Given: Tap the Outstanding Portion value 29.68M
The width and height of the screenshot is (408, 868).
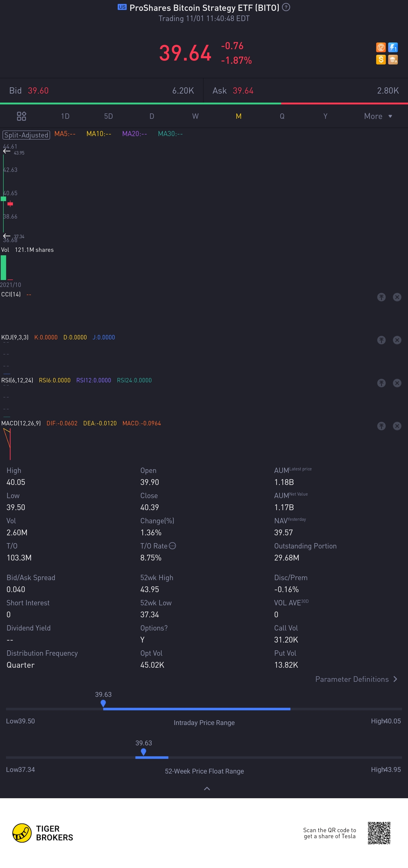Looking at the screenshot, I should coord(286,558).
